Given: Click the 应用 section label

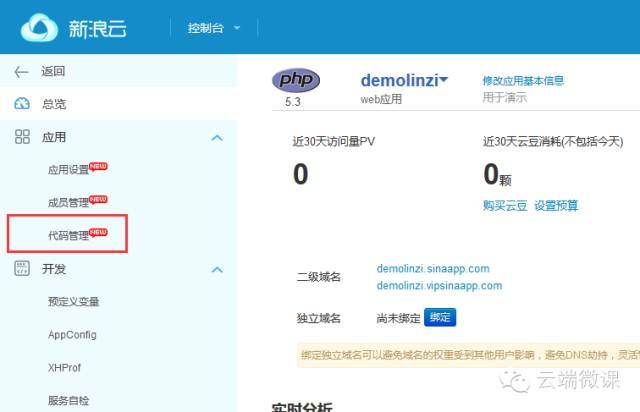Looking at the screenshot, I should (x=54, y=137).
